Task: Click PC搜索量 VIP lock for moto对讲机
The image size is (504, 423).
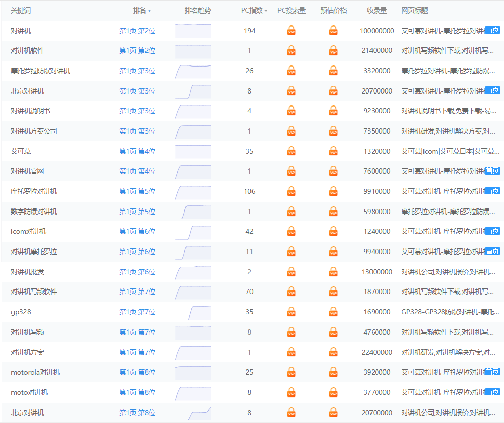Action: (291, 392)
